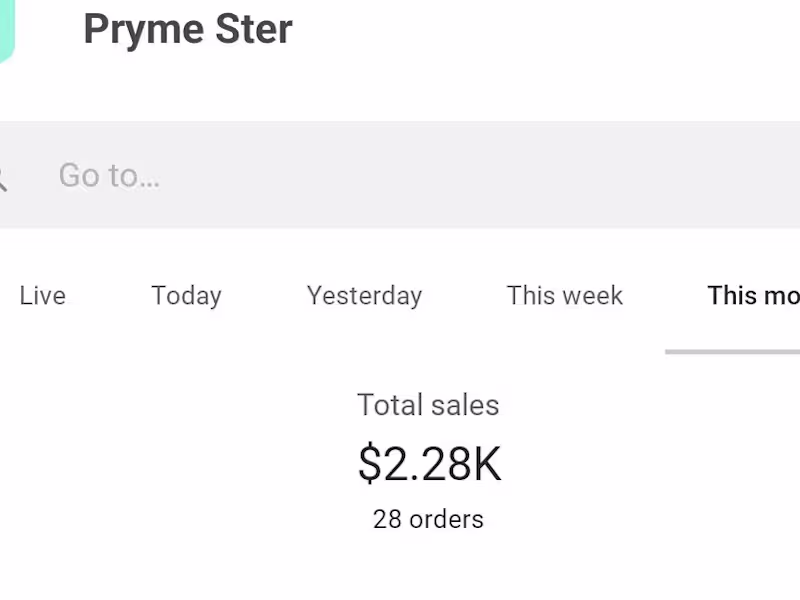This screenshot has width=800, height=600.
Task: Open the Yesterday tab
Action: point(364,296)
